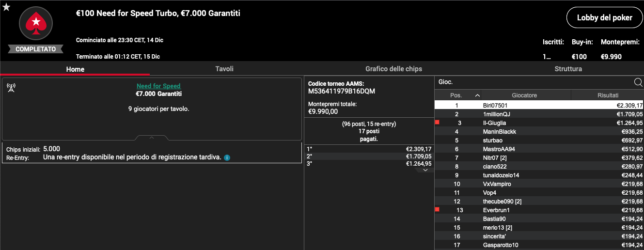Viewport: 644px width, 250px height.
Task: Click the Buy-in €100 header value
Action: pyautogui.click(x=579, y=57)
